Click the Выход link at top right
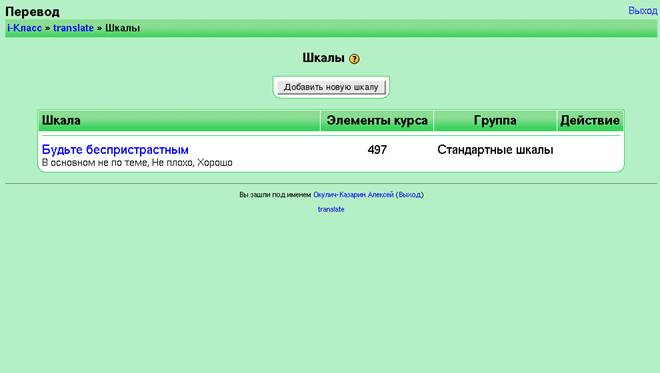Viewport: 660px width, 373px height. tap(643, 11)
